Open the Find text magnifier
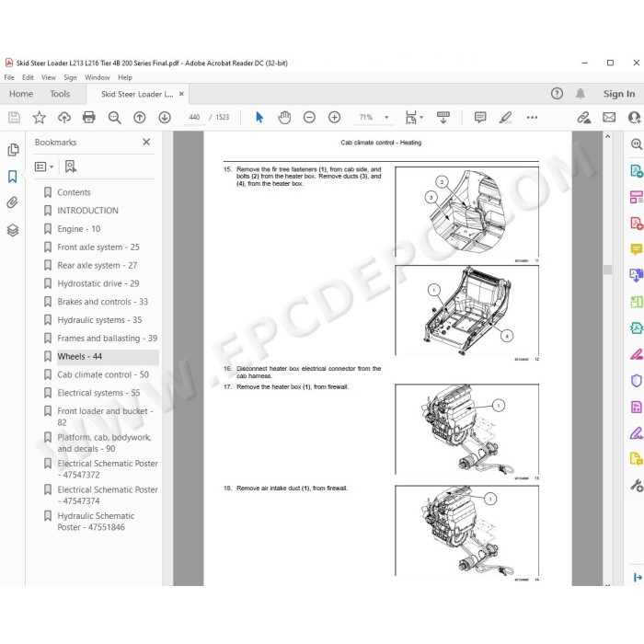 (114, 118)
